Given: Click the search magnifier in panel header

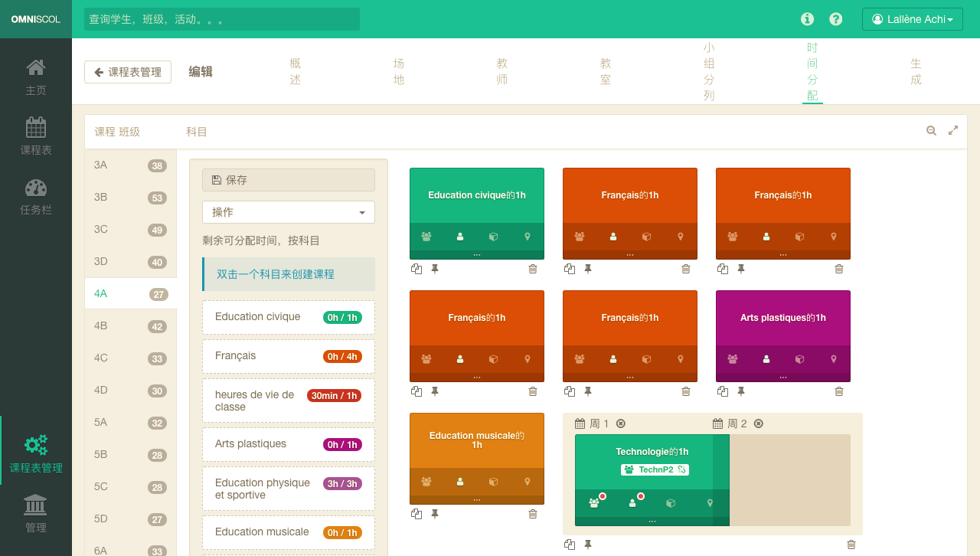Looking at the screenshot, I should tap(931, 131).
